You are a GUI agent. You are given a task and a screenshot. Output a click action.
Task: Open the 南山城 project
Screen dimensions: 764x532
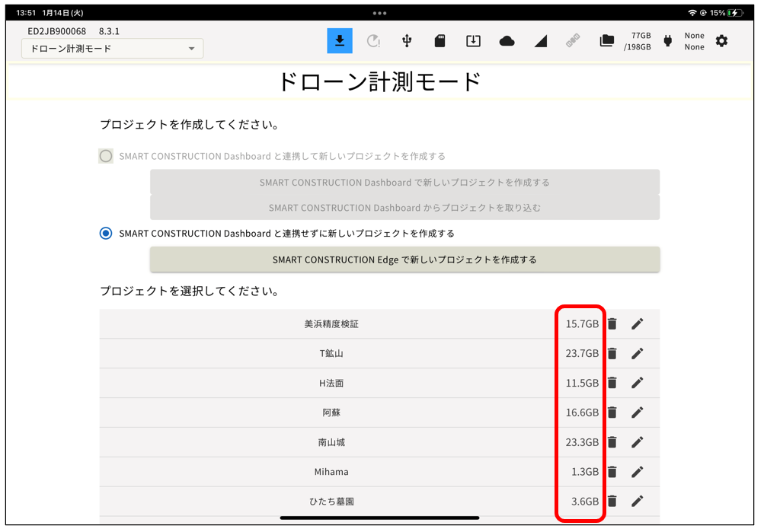[x=331, y=442]
